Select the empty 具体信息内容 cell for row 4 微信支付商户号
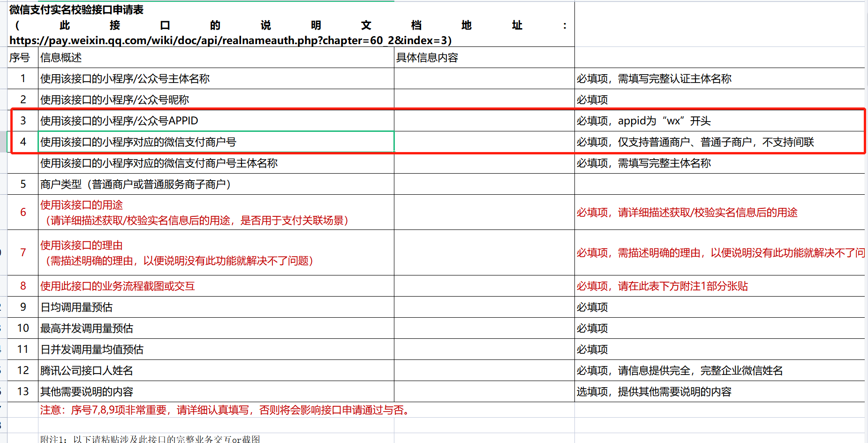The image size is (868, 443). pyautogui.click(x=484, y=142)
